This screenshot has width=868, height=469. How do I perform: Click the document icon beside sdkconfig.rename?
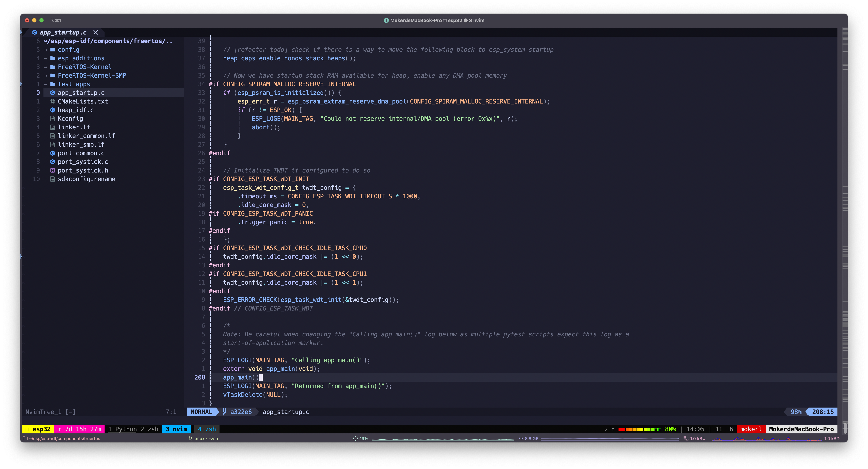tap(53, 179)
